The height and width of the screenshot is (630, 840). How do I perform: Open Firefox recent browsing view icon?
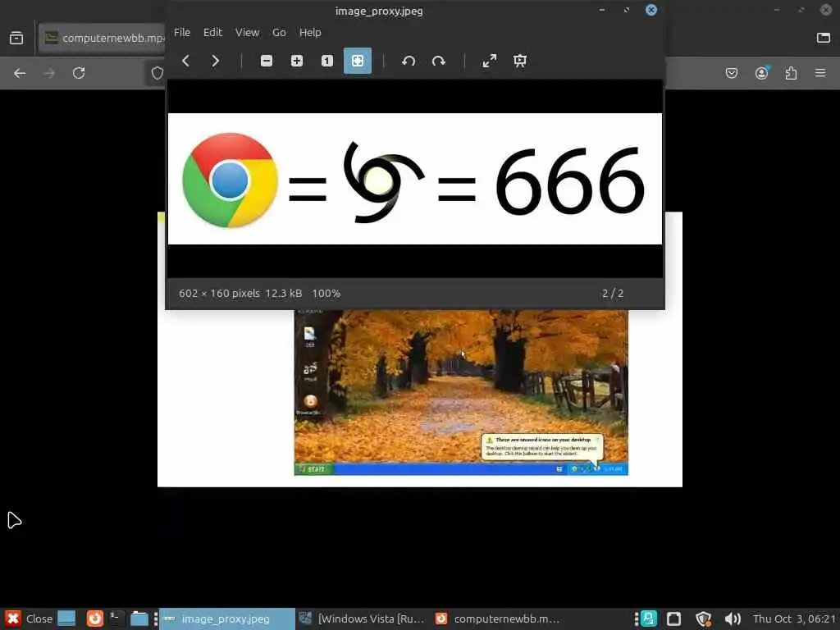[16, 38]
